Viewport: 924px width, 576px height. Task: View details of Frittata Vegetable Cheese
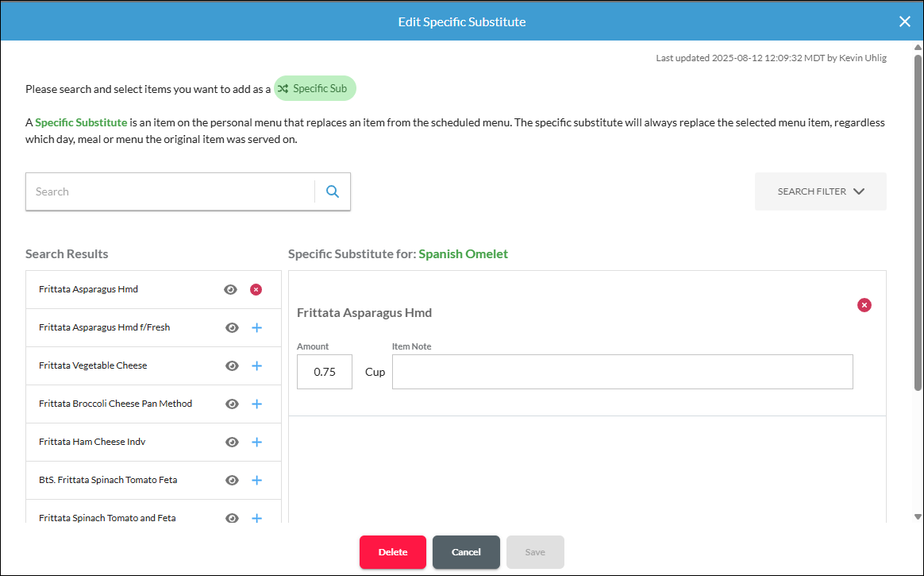232,366
